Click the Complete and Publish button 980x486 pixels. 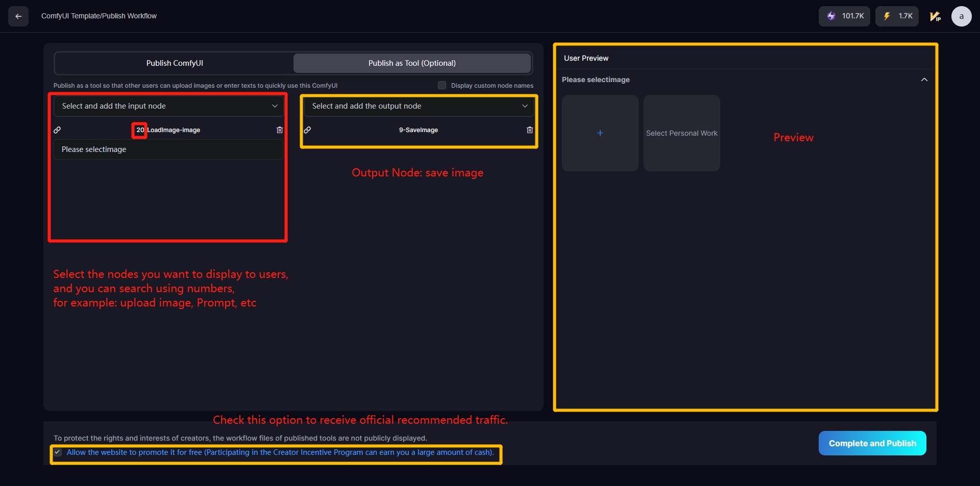[x=872, y=443]
